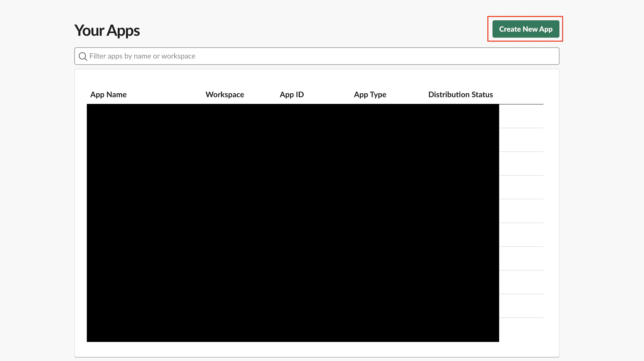Click the App Name column header
The width and height of the screenshot is (644, 361).
pos(108,95)
